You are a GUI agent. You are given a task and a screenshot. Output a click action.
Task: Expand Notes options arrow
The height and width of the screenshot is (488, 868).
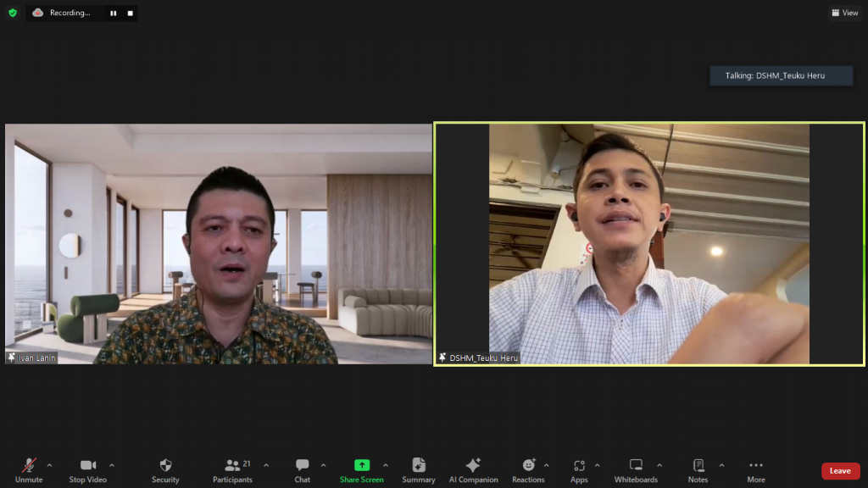[722, 465]
